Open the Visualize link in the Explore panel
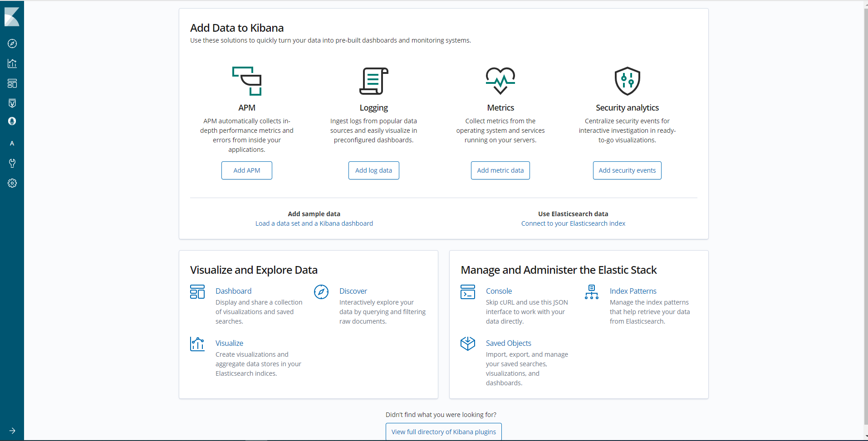The height and width of the screenshot is (441, 868). coord(229,343)
